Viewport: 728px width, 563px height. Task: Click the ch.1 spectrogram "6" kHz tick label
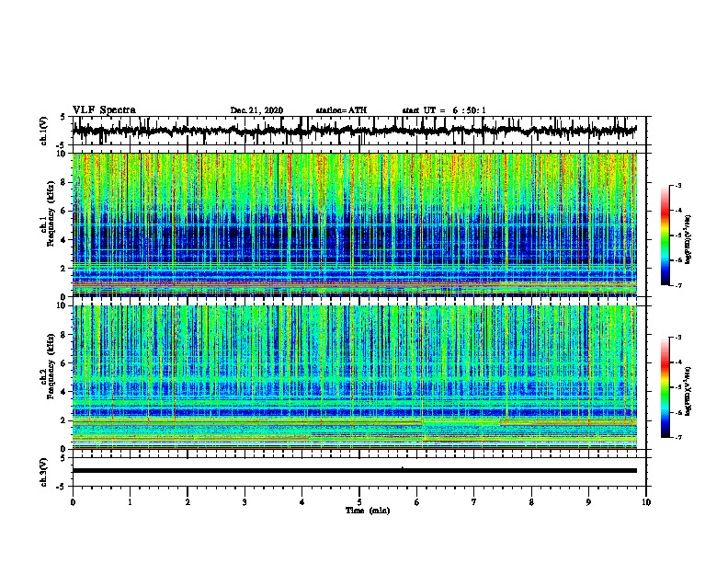click(63, 211)
